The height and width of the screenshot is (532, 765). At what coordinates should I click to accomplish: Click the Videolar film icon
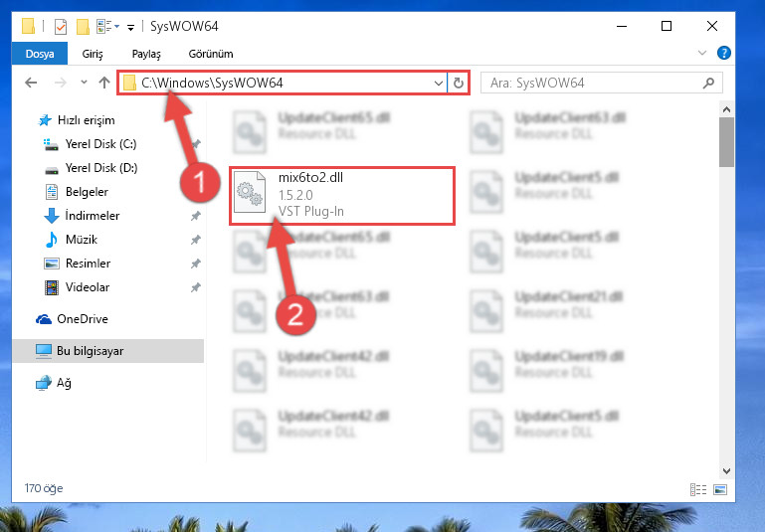pos(51,287)
